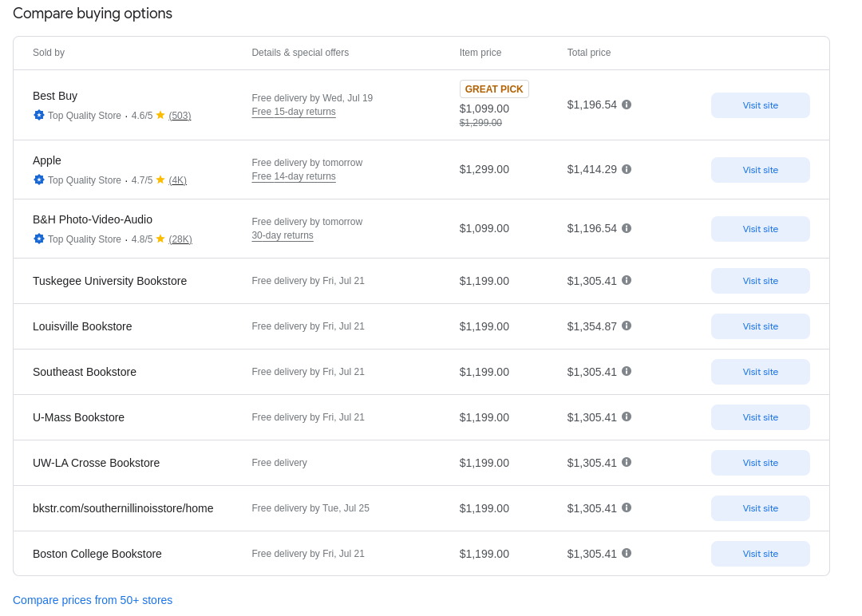Visit the Southeast Bookstore site

click(761, 372)
